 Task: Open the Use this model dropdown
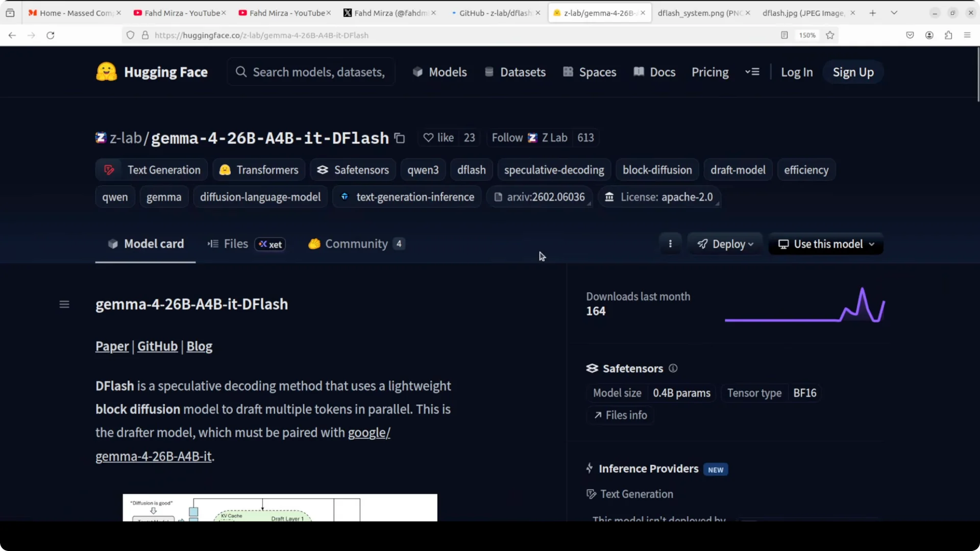click(x=826, y=244)
